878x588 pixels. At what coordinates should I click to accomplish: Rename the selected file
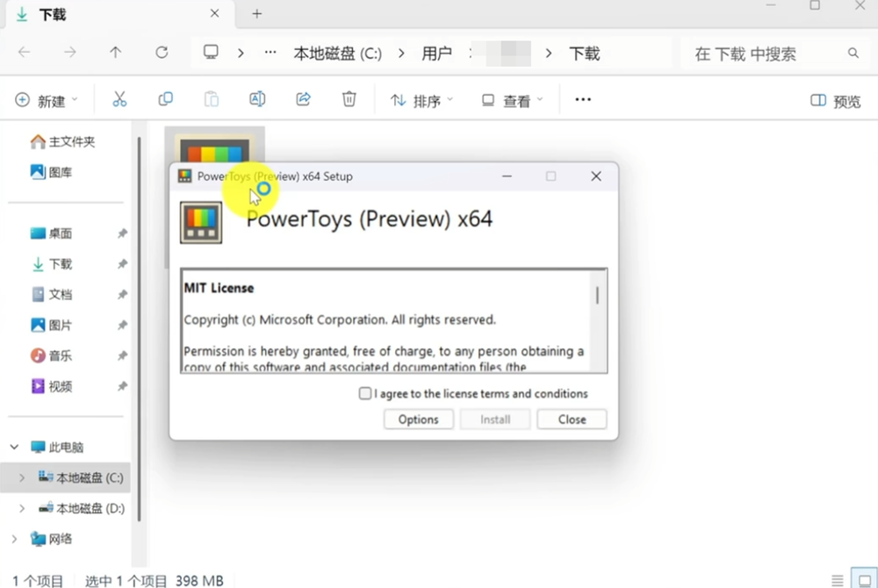(257, 99)
